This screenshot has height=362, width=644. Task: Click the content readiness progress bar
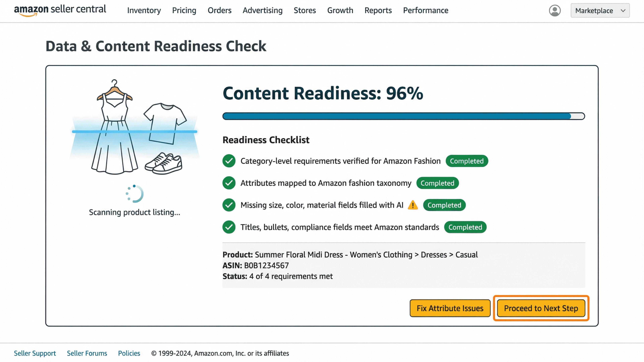point(404,116)
